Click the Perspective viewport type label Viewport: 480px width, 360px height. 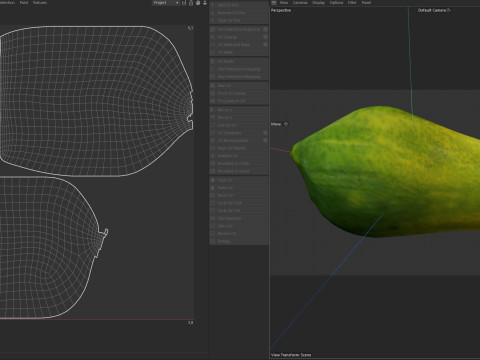[x=281, y=10]
